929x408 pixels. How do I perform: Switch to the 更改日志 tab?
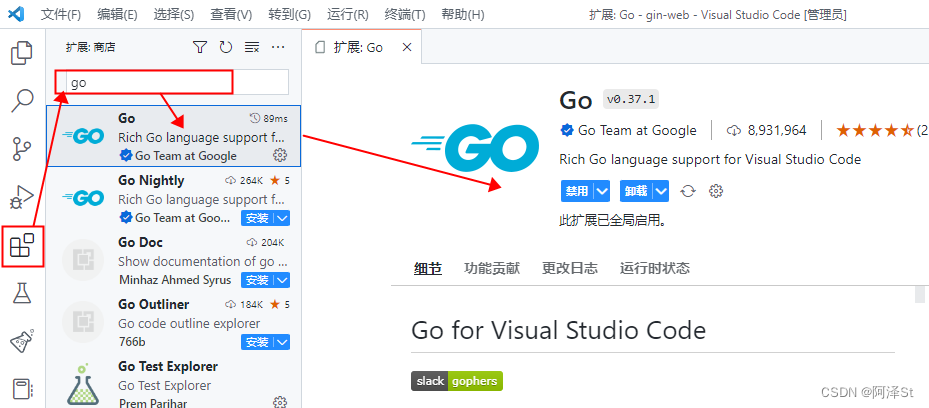tap(570, 268)
